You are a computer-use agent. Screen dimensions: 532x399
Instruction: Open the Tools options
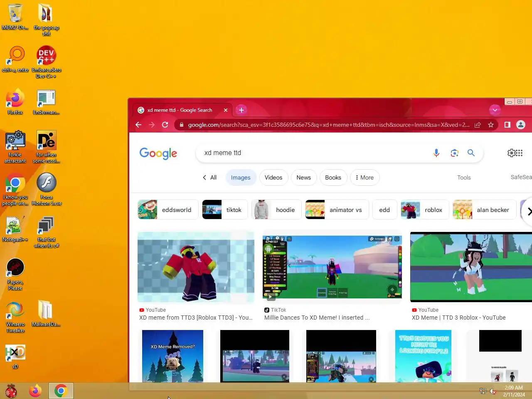[464, 177]
